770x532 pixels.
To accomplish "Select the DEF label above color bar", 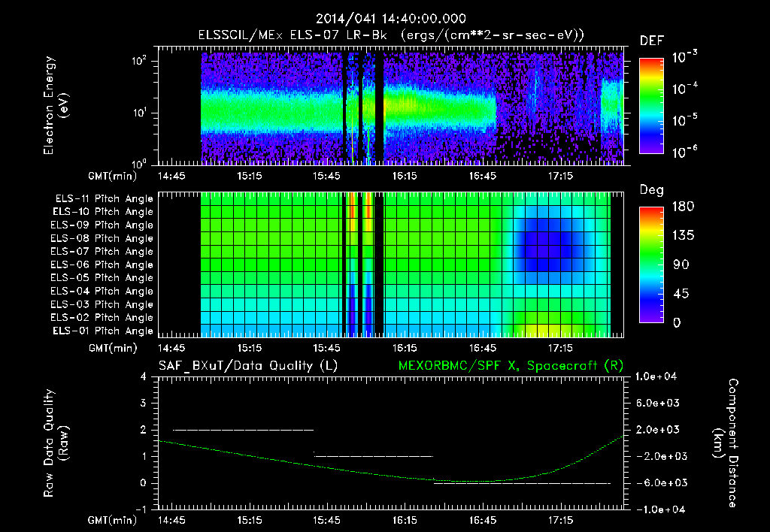I will tap(652, 41).
